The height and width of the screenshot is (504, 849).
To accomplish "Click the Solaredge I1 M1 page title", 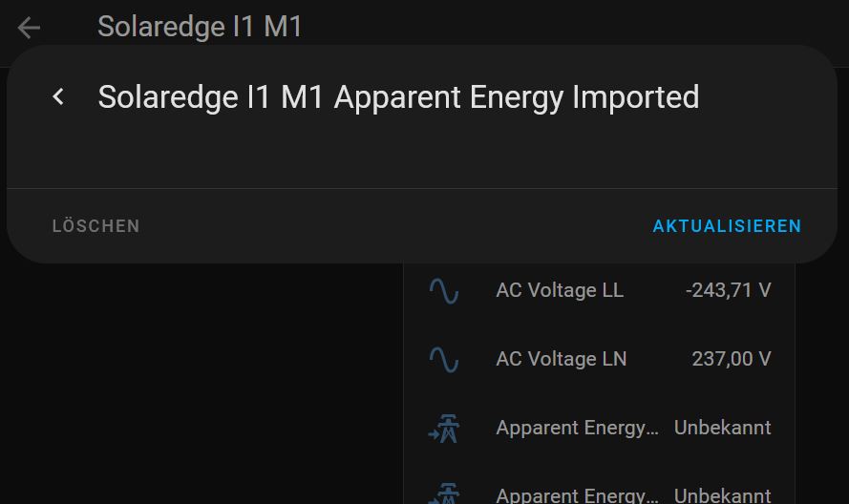I will (200, 27).
